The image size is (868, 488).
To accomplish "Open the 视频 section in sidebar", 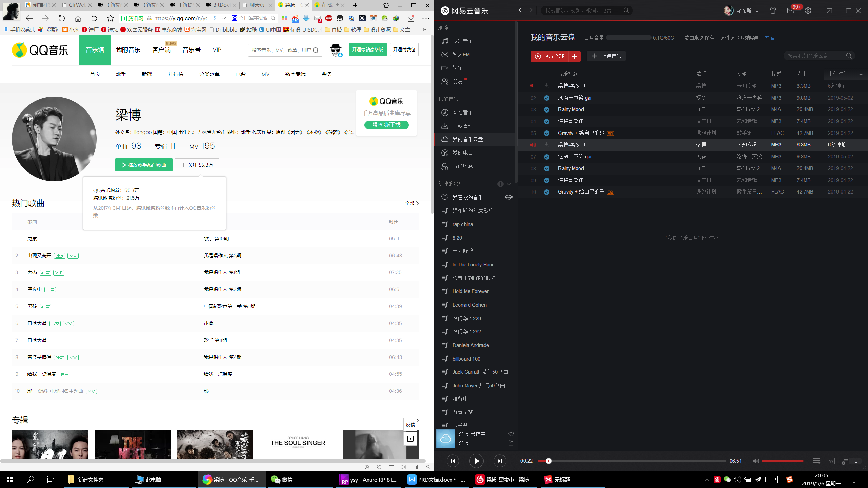I will 458,68.
